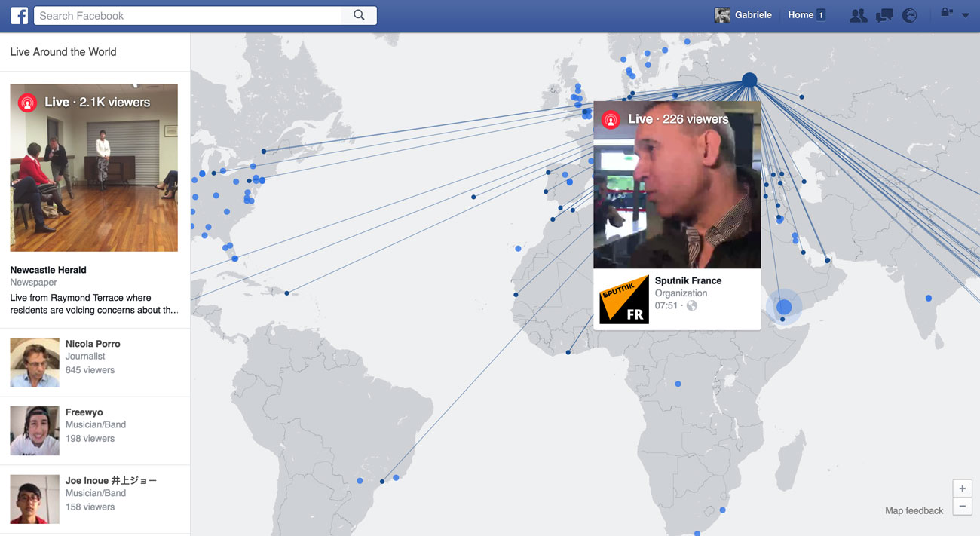Click the '198 viewers' text
Image resolution: width=980 pixels, height=536 pixels.
[x=90, y=439]
